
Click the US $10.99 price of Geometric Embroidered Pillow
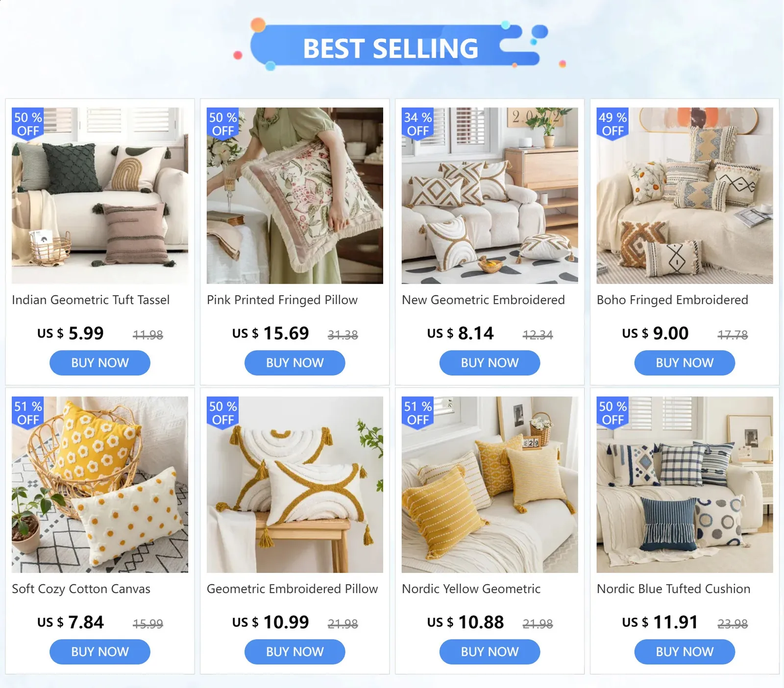click(x=270, y=622)
